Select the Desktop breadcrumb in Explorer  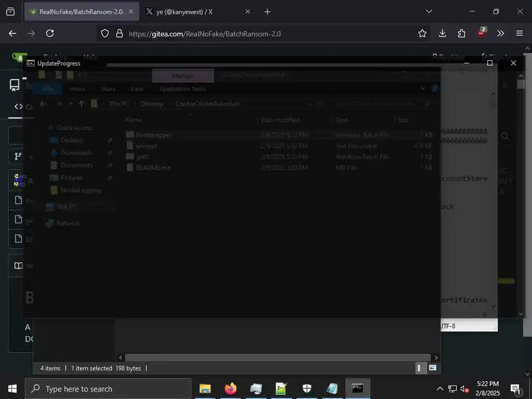point(152,104)
